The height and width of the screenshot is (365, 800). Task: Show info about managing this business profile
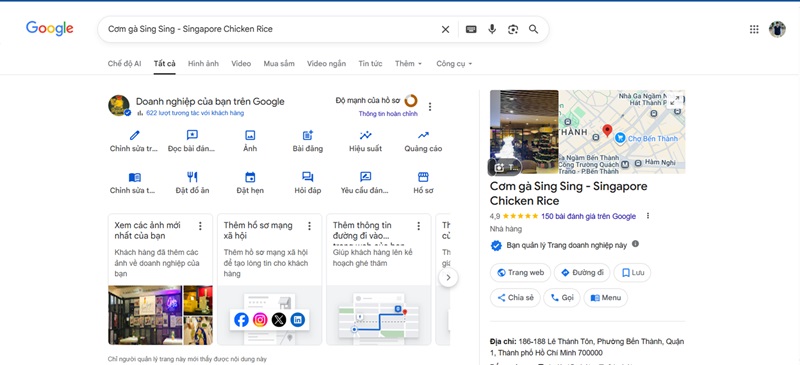click(635, 244)
